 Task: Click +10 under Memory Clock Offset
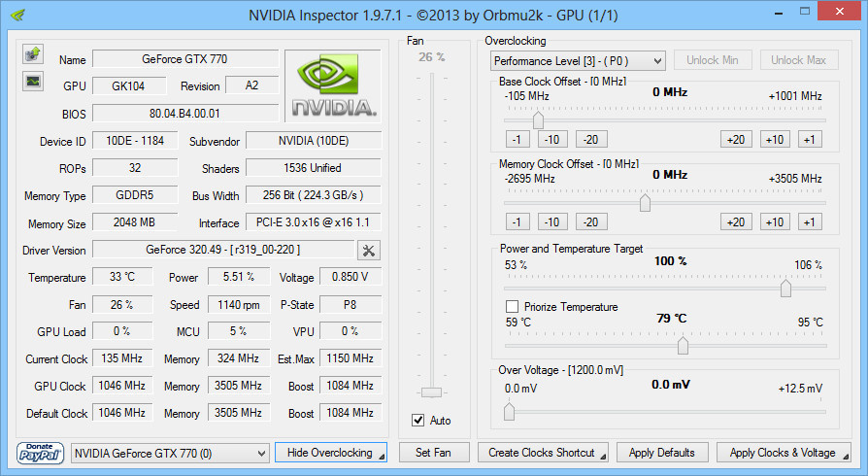click(775, 222)
